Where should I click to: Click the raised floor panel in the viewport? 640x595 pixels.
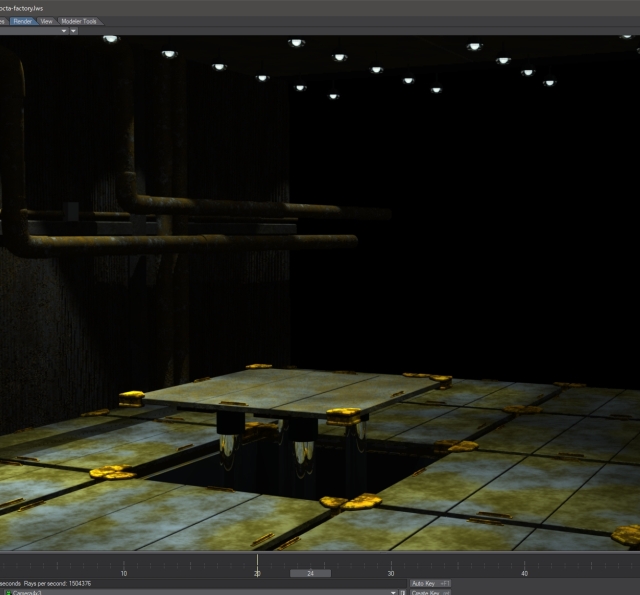pos(290,392)
